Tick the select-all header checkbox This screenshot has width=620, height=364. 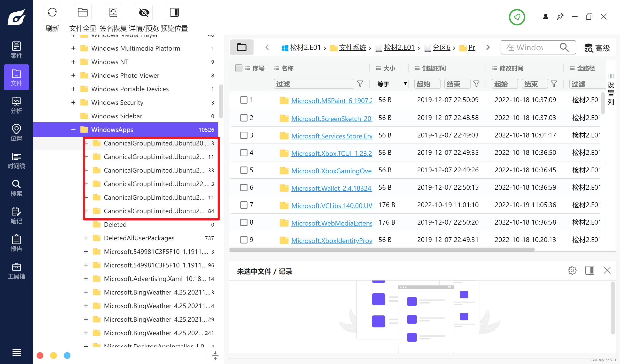pyautogui.click(x=238, y=68)
